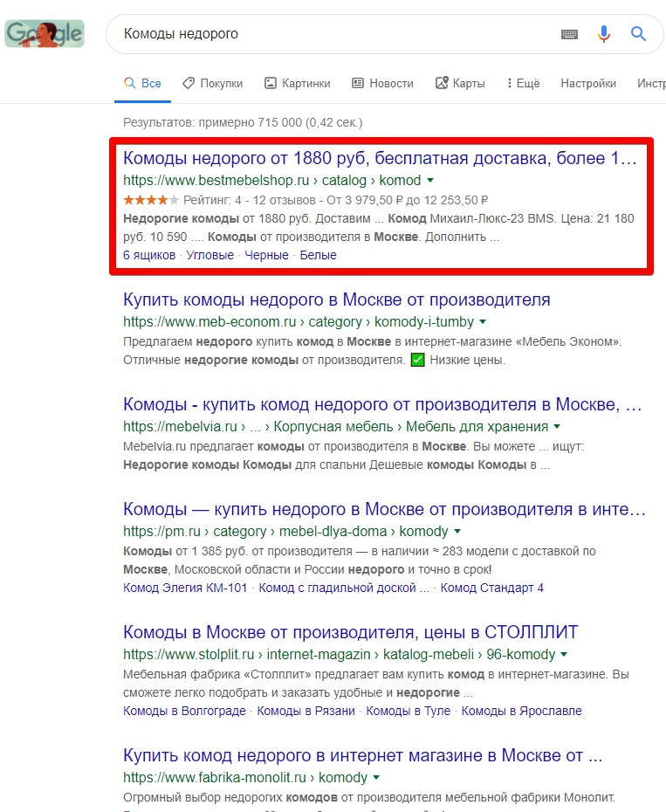The width and height of the screenshot is (666, 812).
Task: Start voice search with microphone icon
Action: pos(603,34)
